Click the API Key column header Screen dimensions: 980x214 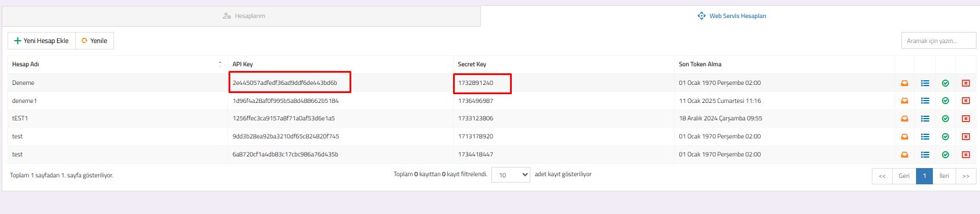pos(340,64)
